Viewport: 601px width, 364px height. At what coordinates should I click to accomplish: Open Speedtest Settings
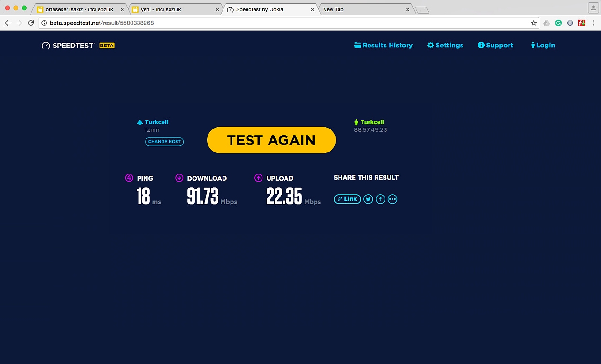(445, 45)
